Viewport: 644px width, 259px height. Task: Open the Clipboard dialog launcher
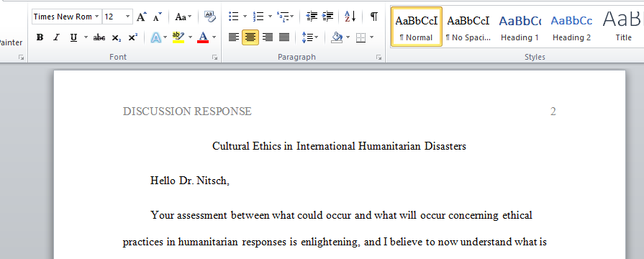pyautogui.click(x=21, y=58)
